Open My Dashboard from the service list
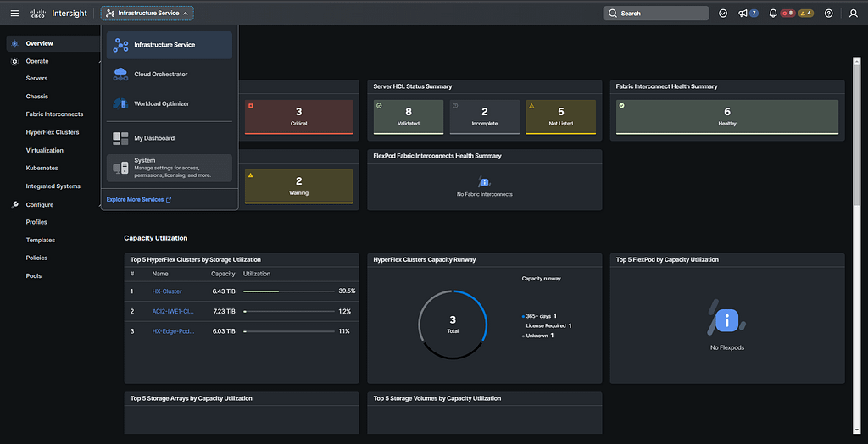The height and width of the screenshot is (444, 868). [153, 138]
